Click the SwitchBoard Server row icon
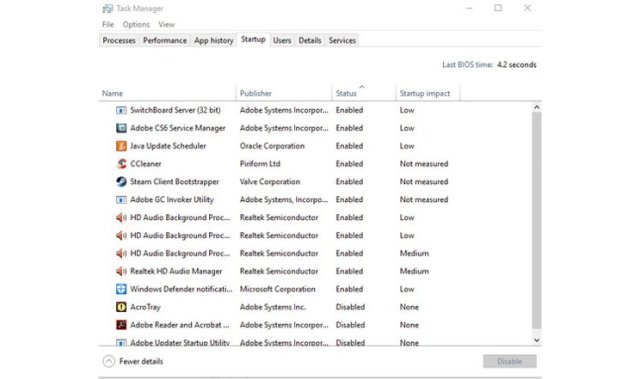This screenshot has height=379, width=640. point(121,110)
